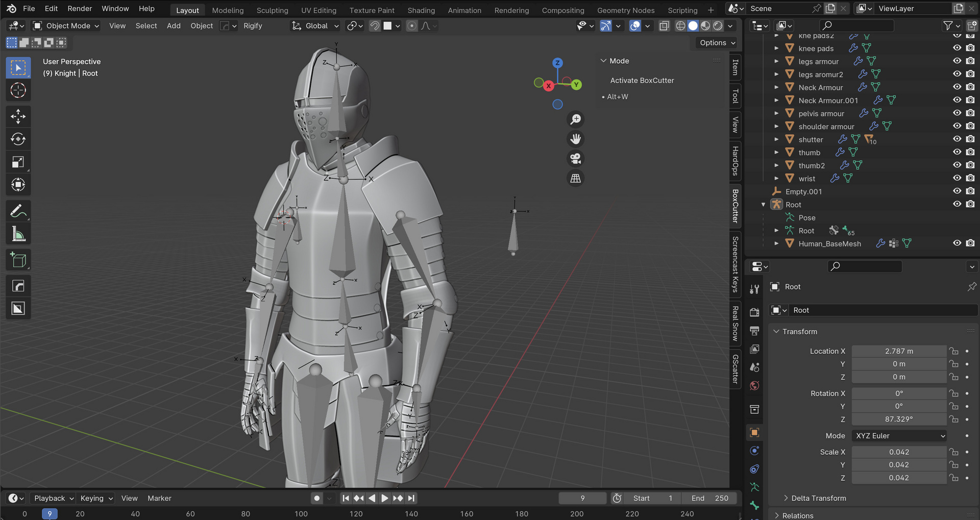Select the Measure tool
980x520 pixels.
18,234
